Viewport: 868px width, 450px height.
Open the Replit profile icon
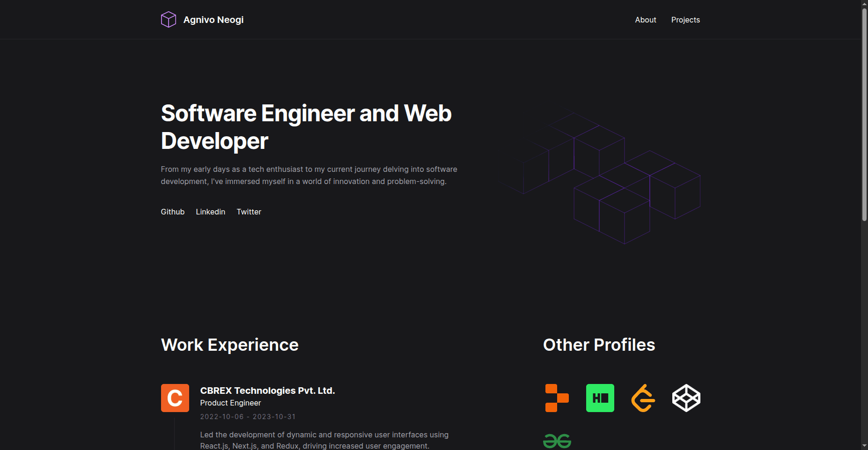(557, 398)
